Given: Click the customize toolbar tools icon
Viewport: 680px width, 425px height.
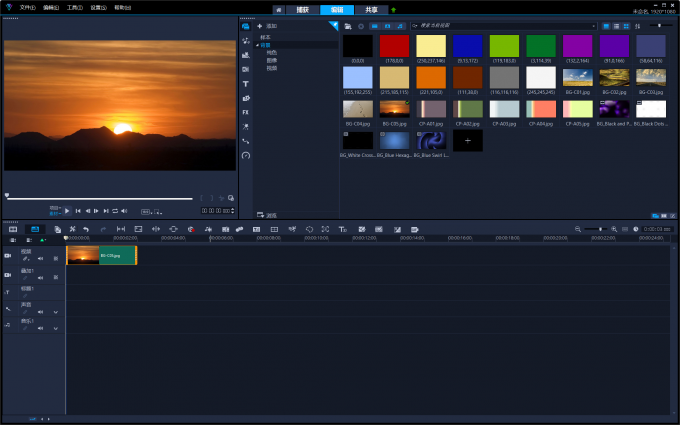Looking at the screenshot, I should 72,229.
